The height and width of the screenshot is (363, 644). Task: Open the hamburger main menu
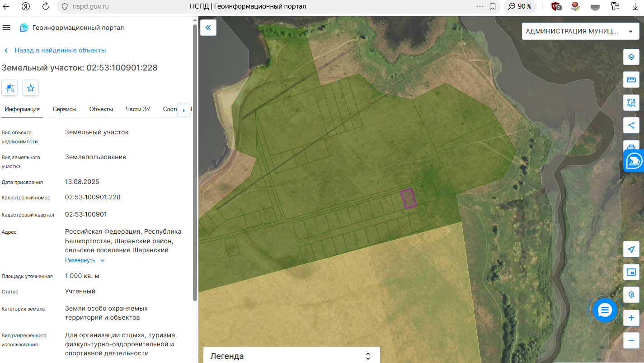click(6, 28)
